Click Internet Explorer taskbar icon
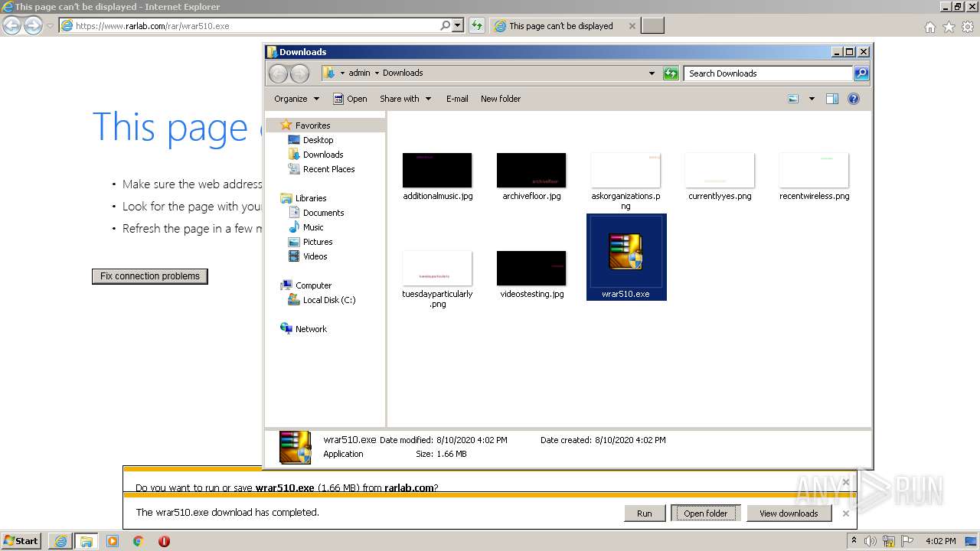 coord(60,541)
